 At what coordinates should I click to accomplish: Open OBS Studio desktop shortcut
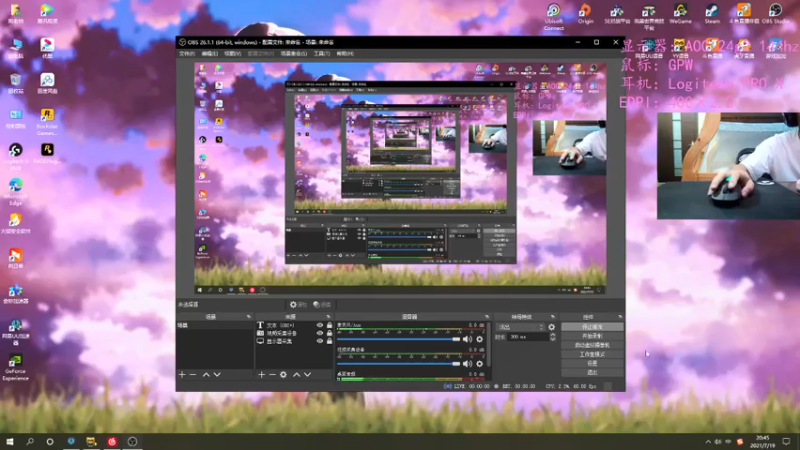pos(775,14)
